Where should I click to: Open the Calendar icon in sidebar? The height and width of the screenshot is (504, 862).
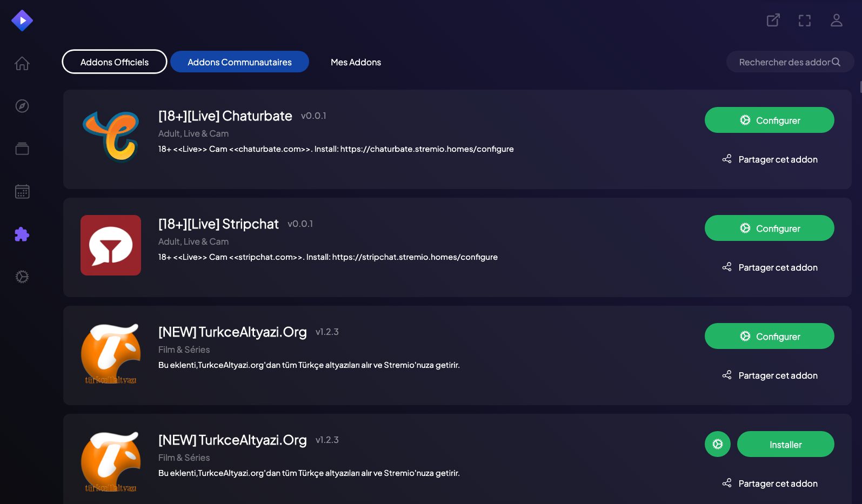click(x=22, y=191)
